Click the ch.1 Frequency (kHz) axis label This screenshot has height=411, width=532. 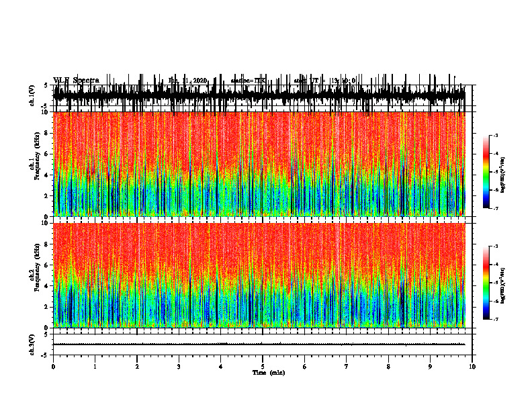coord(36,156)
